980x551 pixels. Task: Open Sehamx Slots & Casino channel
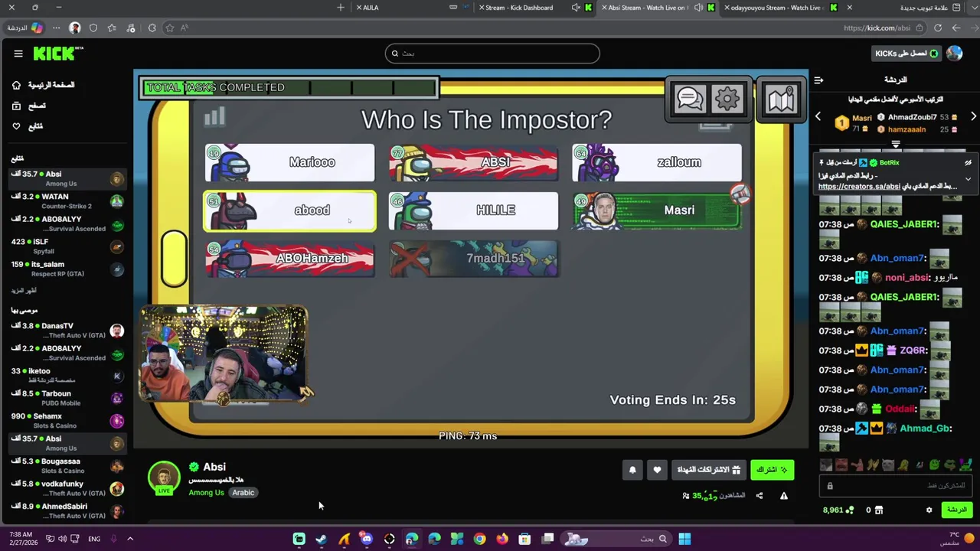point(67,420)
